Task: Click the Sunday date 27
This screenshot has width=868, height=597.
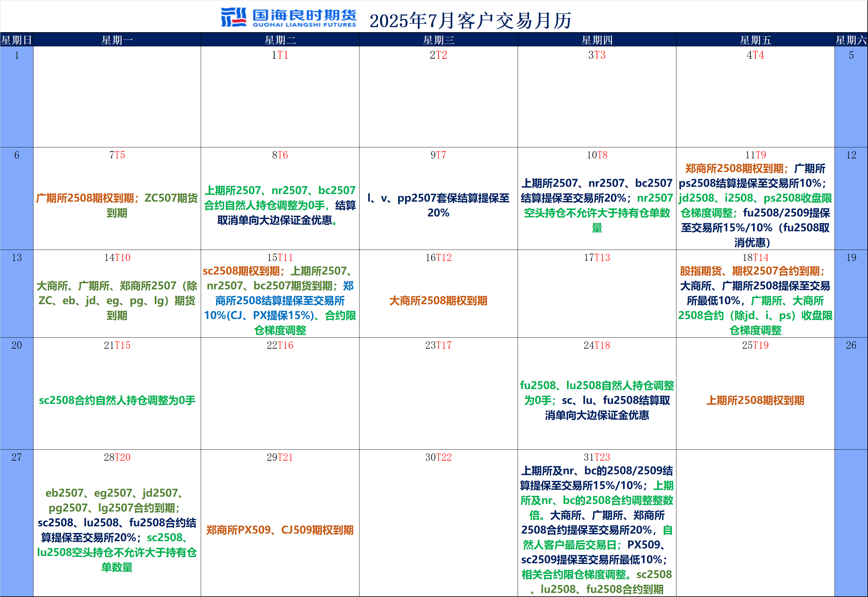Action: [16, 458]
